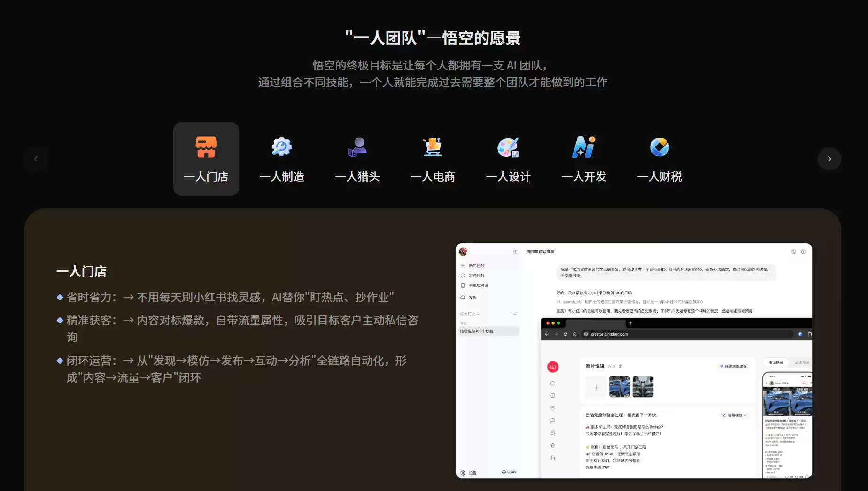The width and height of the screenshot is (868, 491).
Task: Open 设置 at demo sidebar bottom
Action: [469, 473]
